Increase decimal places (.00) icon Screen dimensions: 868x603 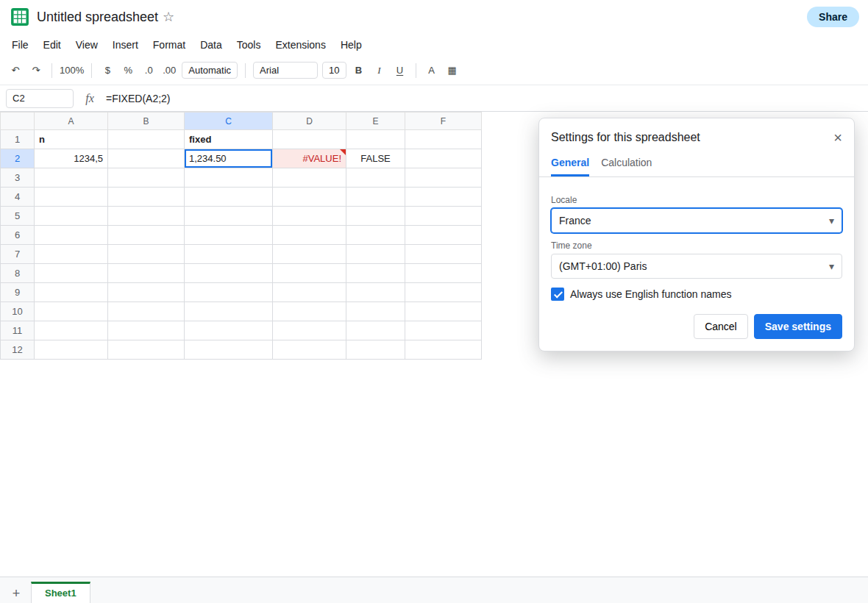169,71
